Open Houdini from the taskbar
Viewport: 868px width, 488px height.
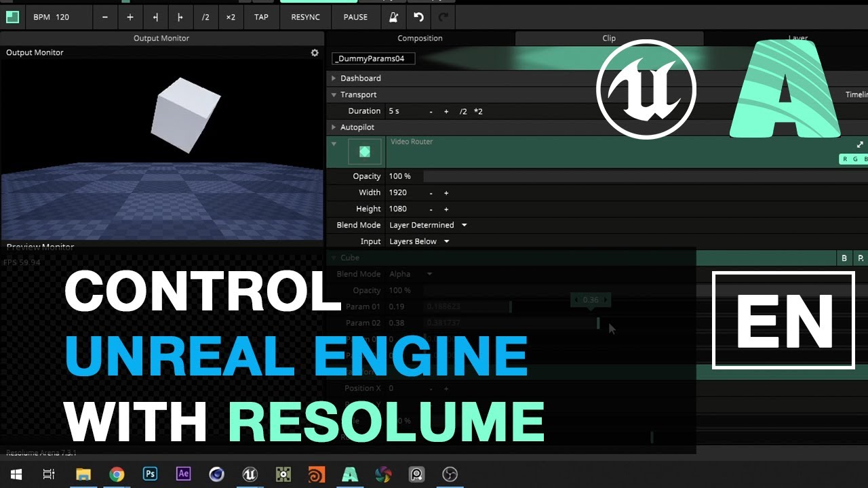tap(317, 474)
